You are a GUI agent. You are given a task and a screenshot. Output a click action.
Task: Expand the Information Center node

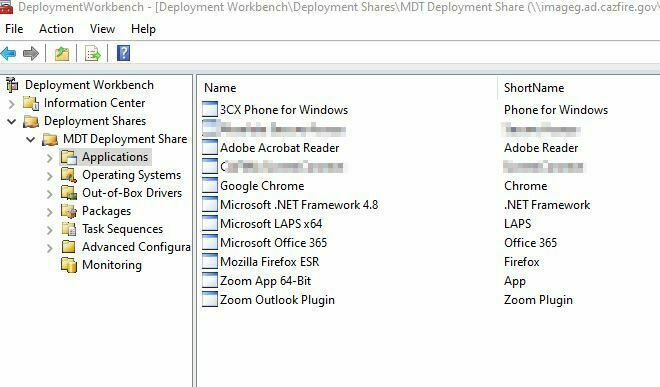click(x=12, y=103)
